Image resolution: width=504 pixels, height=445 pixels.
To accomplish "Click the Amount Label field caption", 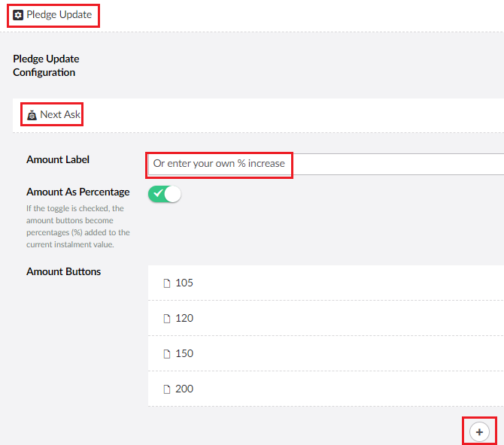I will point(57,159).
